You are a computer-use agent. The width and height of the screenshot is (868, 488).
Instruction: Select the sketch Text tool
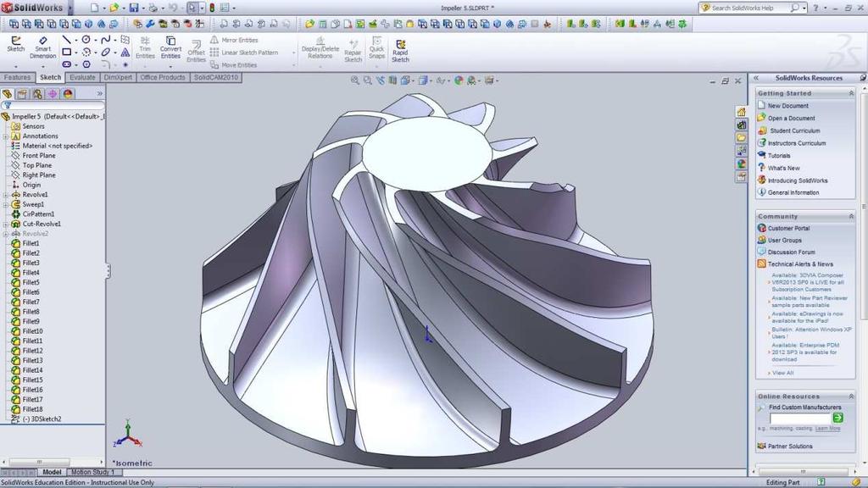125,52
